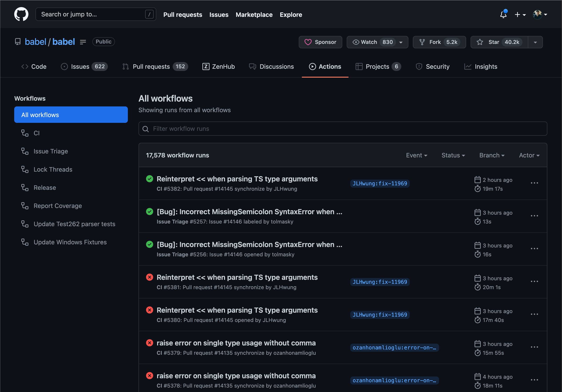Open the repository file list icon beside babel
Screen dimensions: 562x392
click(x=83, y=42)
